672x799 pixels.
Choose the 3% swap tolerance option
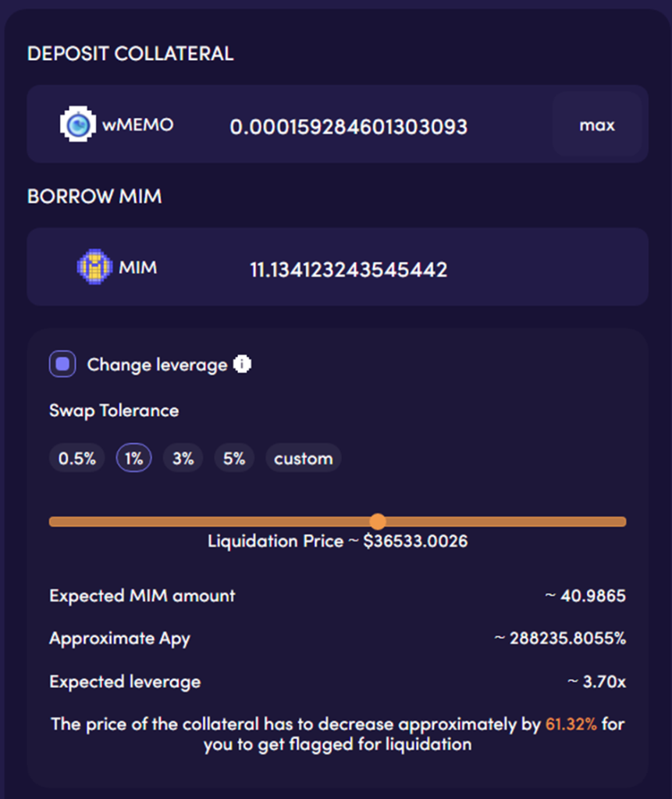(x=183, y=458)
